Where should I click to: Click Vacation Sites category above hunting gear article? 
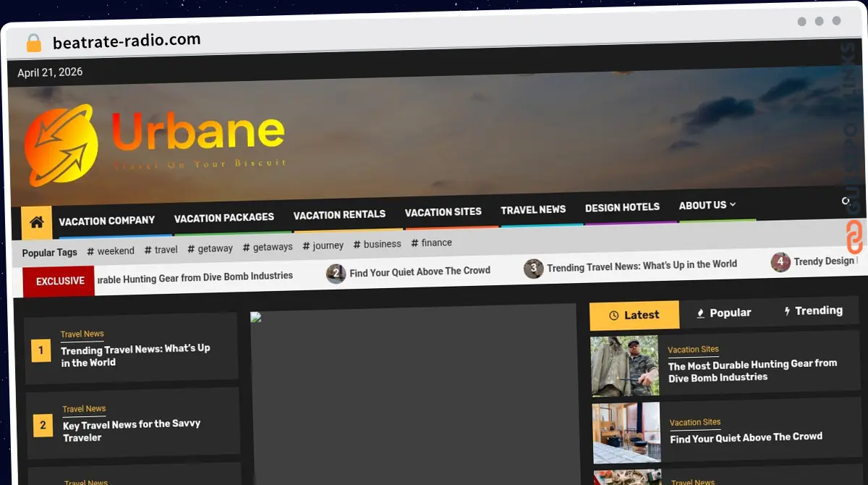pyautogui.click(x=693, y=350)
